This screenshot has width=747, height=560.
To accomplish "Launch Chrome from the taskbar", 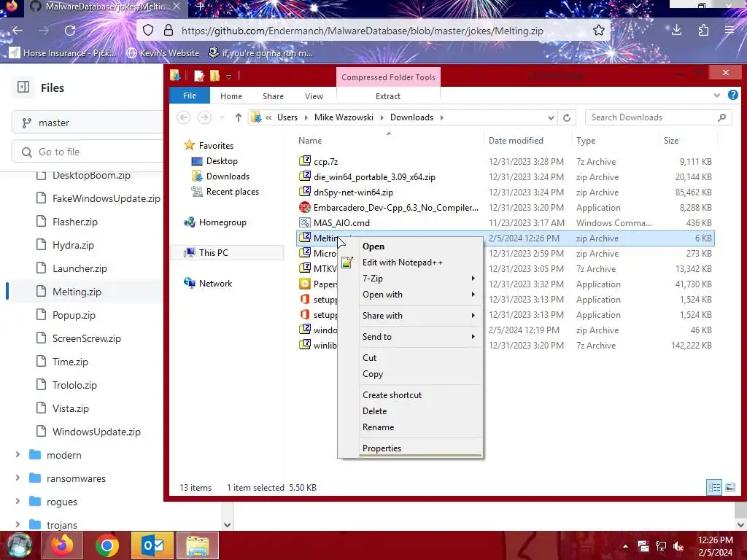I will tap(107, 545).
